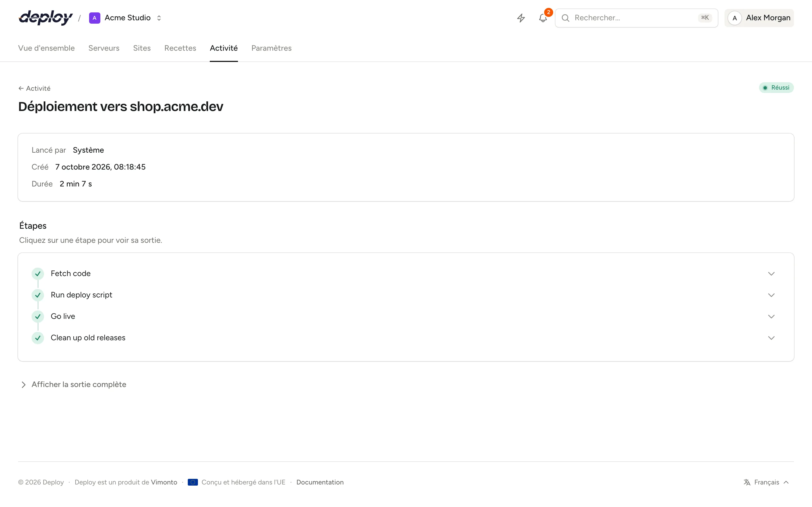Click the lightning bolt quick actions icon

(521, 18)
